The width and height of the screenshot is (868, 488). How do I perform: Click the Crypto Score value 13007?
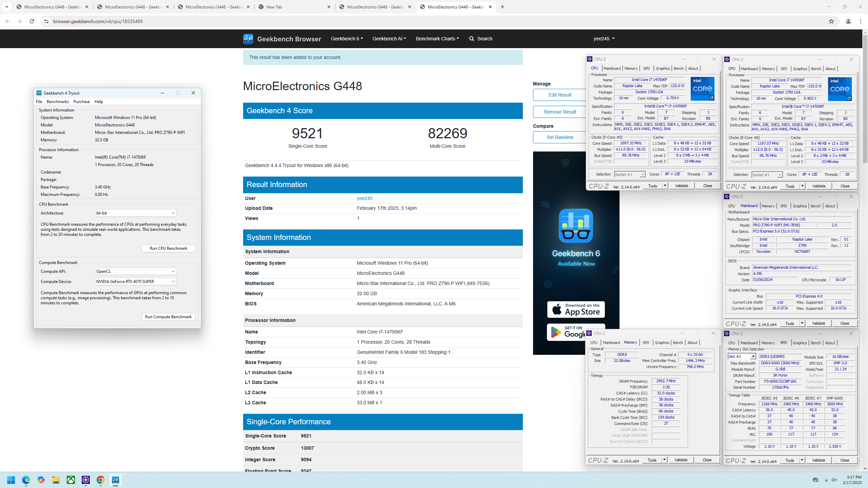click(x=307, y=448)
